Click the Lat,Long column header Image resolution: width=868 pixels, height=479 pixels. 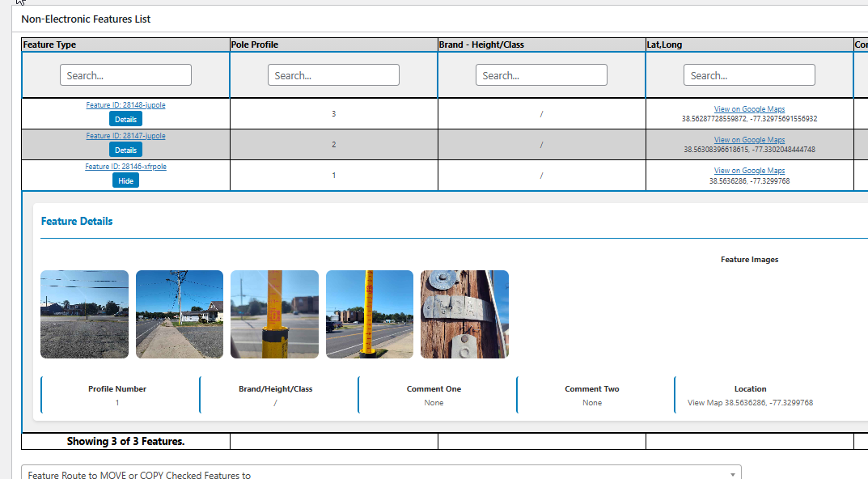pyautogui.click(x=749, y=45)
